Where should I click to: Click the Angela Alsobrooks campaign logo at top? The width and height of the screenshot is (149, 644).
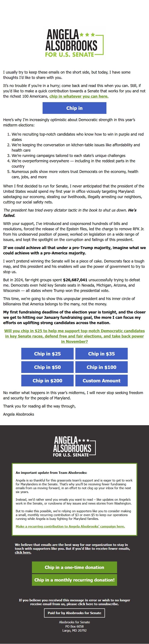pos(74,44)
